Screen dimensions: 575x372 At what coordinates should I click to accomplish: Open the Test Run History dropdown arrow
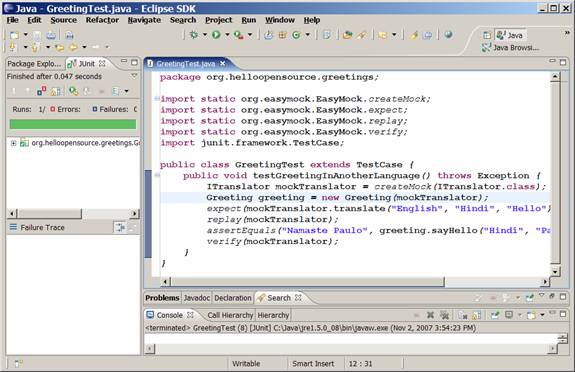(x=127, y=91)
